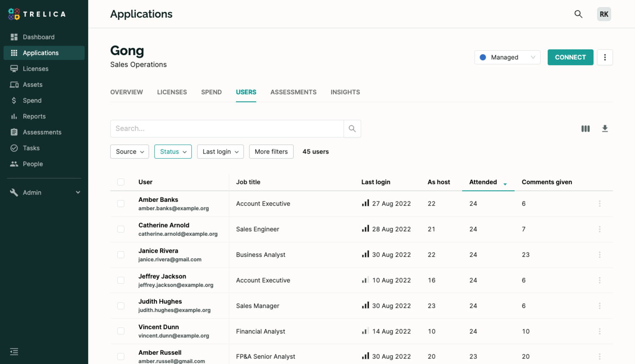The image size is (635, 364).
Task: Open the RK user avatar menu
Action: click(604, 14)
